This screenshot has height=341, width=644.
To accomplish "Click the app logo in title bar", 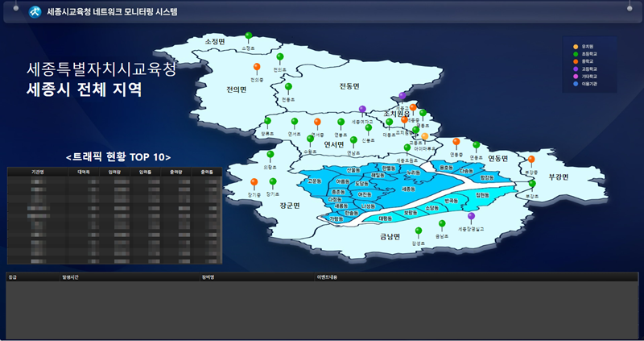I will (35, 12).
